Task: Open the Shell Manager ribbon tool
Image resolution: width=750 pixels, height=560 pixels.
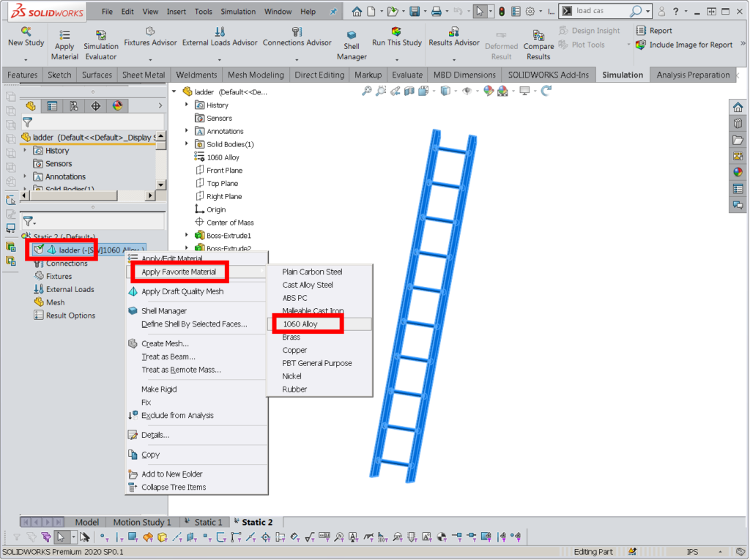Action: coord(352,45)
